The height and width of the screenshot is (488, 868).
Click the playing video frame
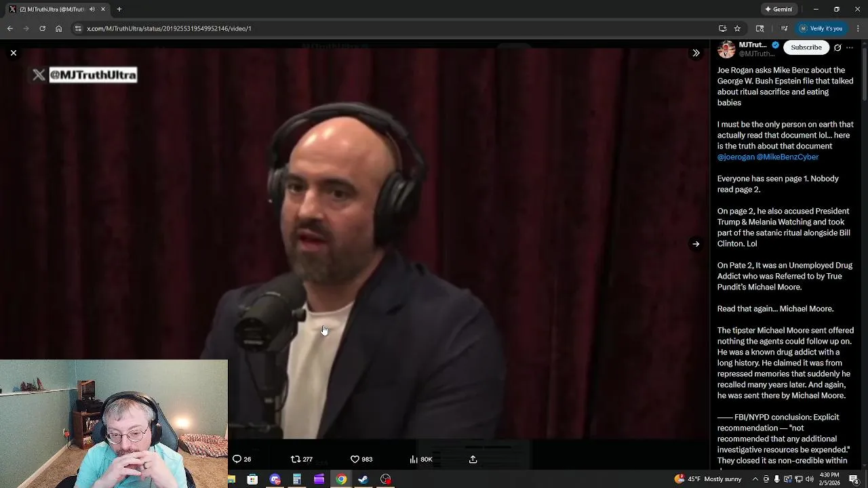[x=354, y=244]
